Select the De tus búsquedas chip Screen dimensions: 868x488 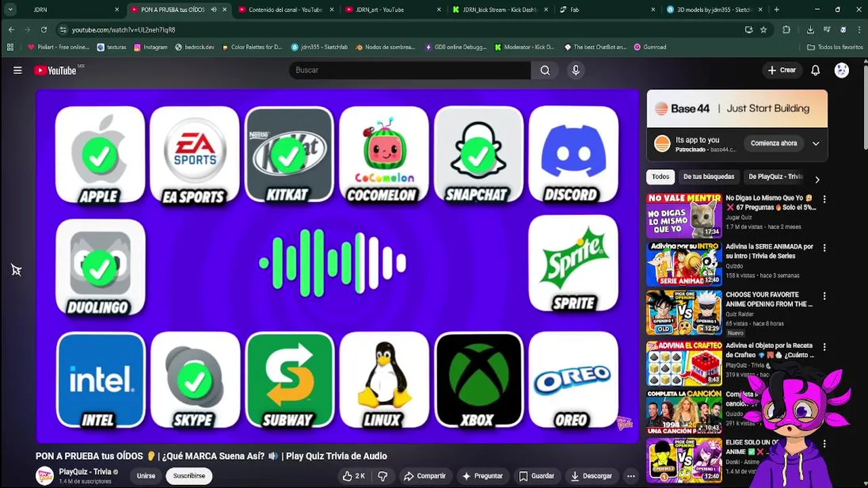pos(709,177)
